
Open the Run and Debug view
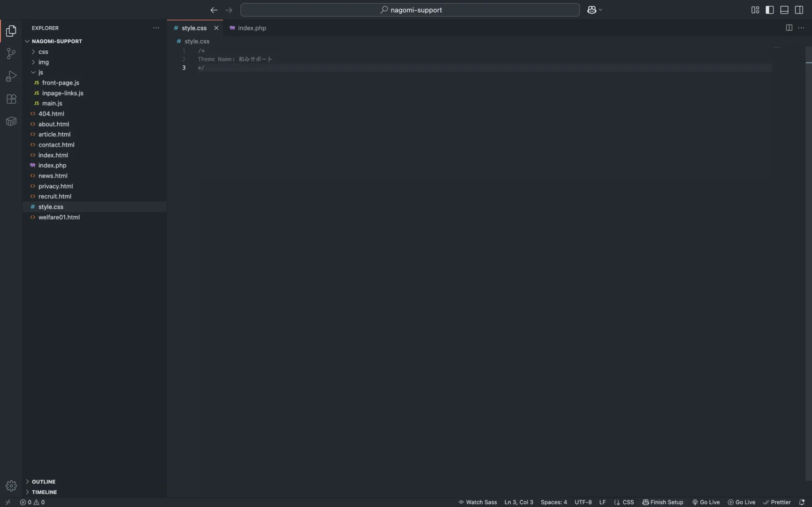(x=11, y=76)
